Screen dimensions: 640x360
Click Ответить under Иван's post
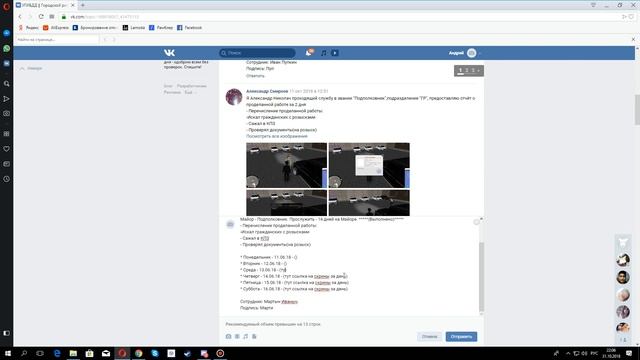pyautogui.click(x=256, y=76)
